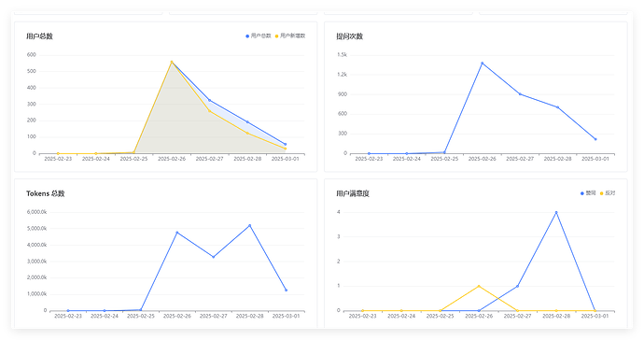Select the 2025-02-26 point in Tokens chart
Screen dimensions: 644x340
point(177,233)
